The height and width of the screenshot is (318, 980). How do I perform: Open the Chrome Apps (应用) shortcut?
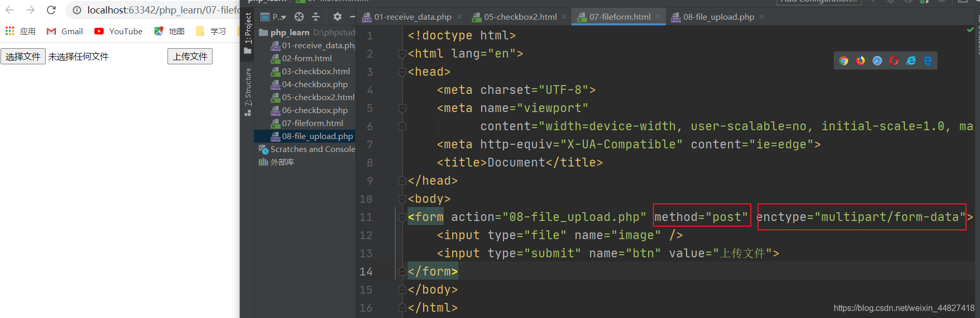coord(20,31)
